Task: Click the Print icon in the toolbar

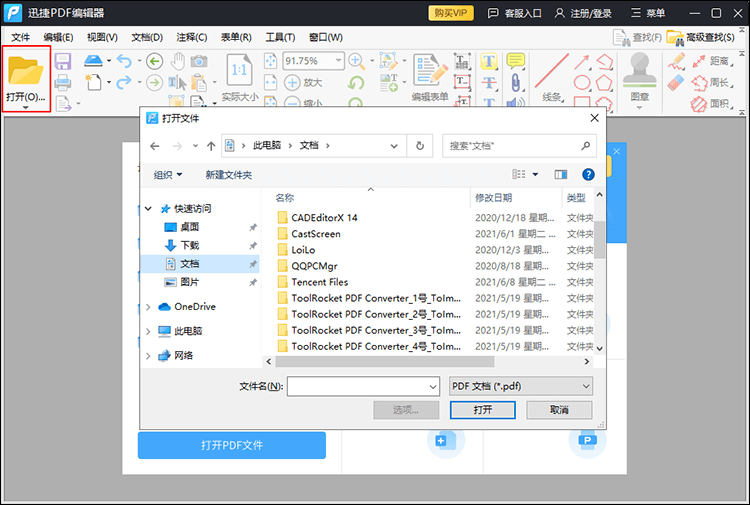Action: point(63,82)
